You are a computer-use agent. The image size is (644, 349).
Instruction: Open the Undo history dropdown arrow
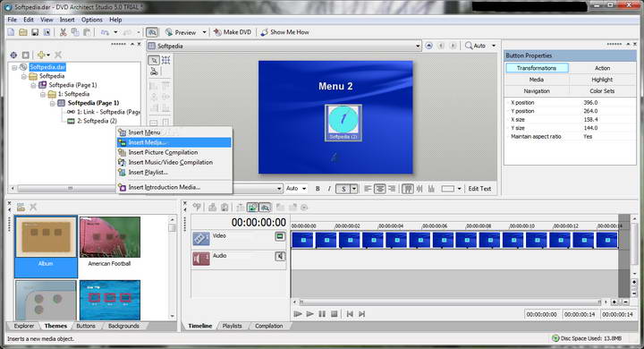115,32
